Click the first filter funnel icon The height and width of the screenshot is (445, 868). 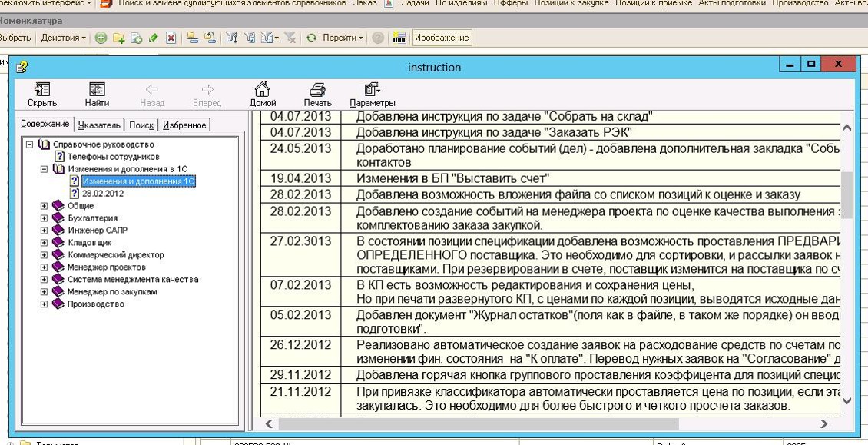pos(231,38)
